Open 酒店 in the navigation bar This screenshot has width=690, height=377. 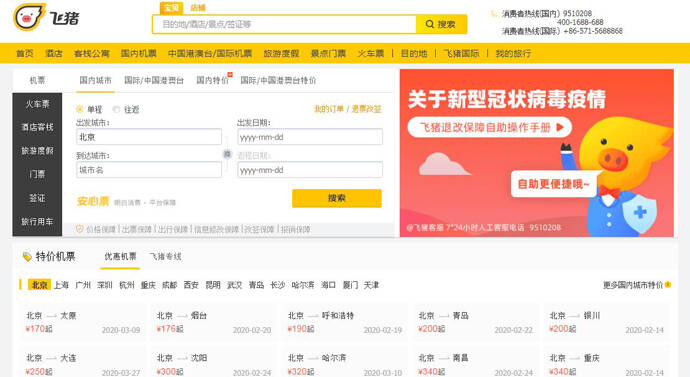pyautogui.click(x=54, y=54)
